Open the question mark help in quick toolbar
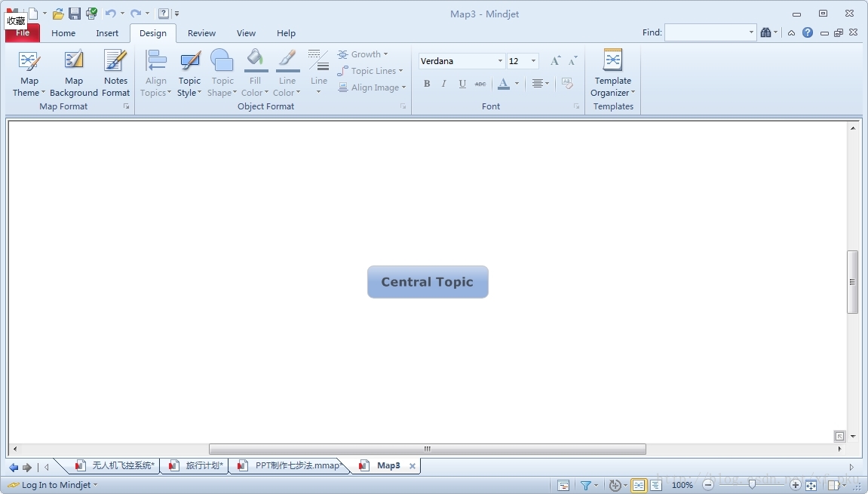Screen dimensions: 868x494 (x=164, y=14)
